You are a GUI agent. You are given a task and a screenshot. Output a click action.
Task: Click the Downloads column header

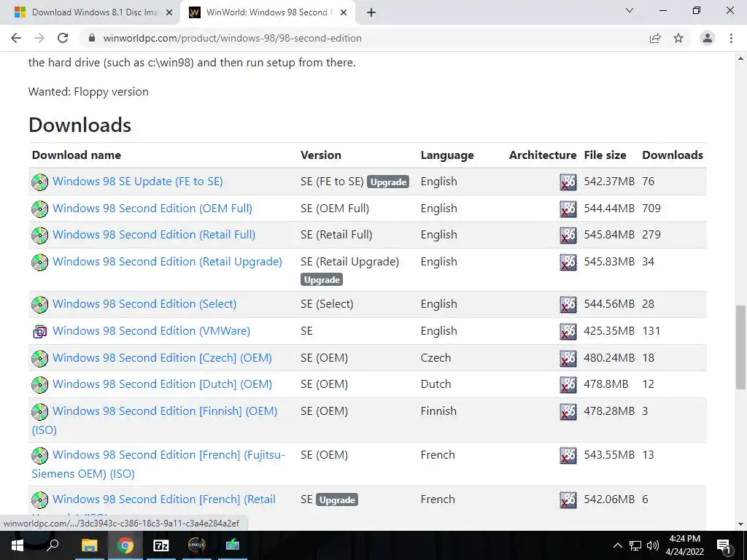pyautogui.click(x=673, y=155)
